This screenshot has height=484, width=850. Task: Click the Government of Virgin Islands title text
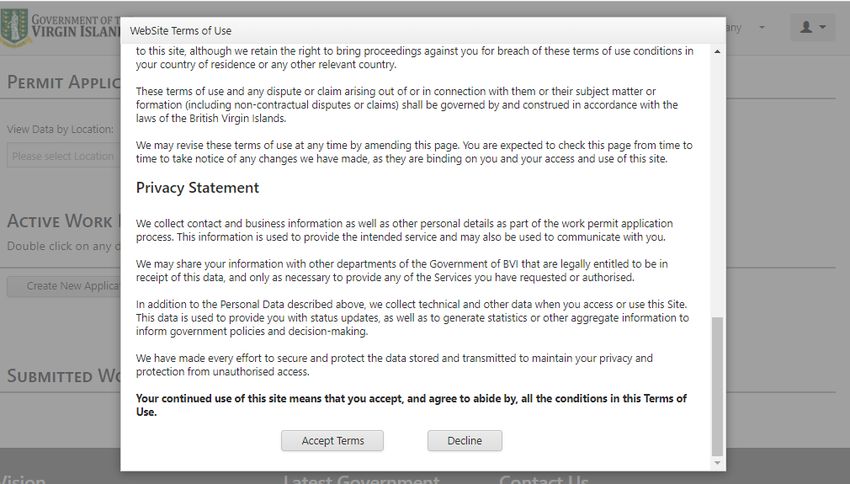(x=75, y=26)
